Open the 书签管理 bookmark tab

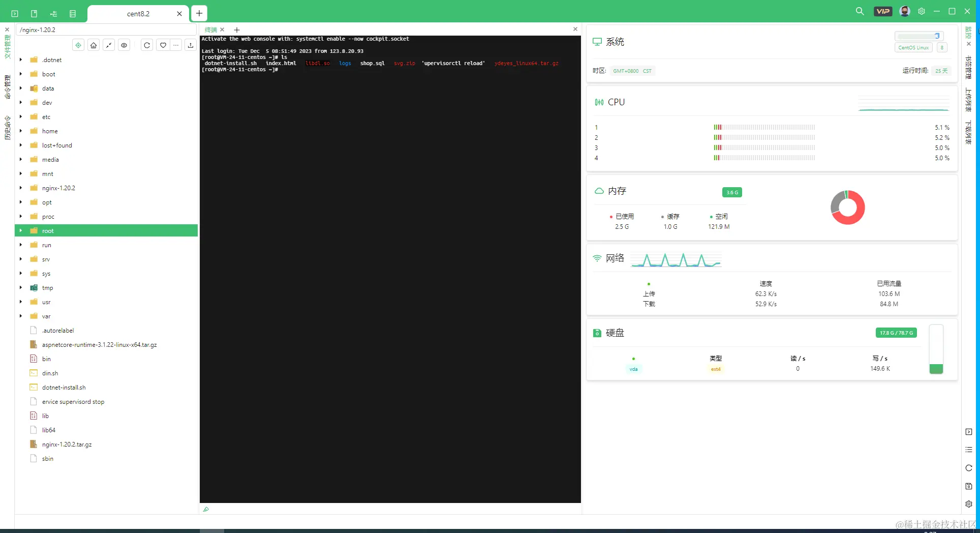968,67
